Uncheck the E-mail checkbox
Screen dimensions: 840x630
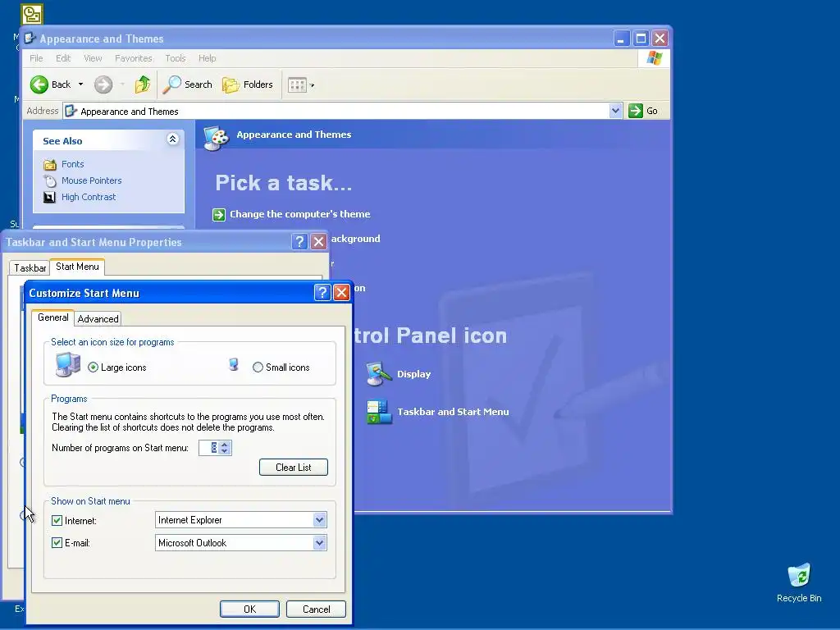pos(57,543)
